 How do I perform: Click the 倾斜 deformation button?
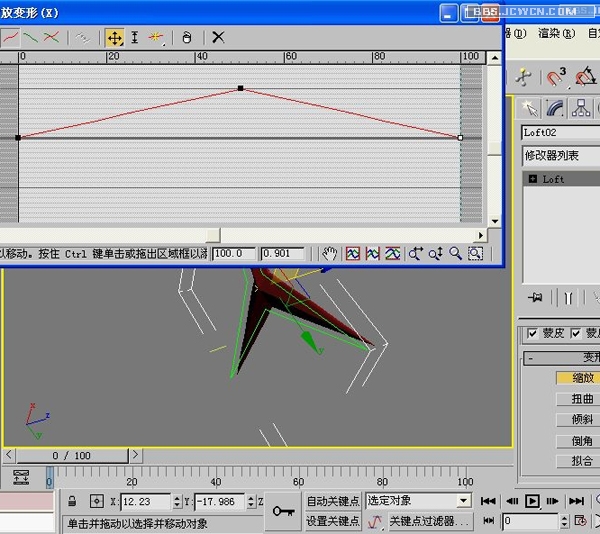click(579, 420)
